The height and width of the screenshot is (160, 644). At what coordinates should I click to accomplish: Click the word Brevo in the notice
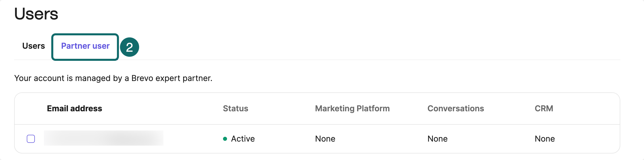point(142,78)
